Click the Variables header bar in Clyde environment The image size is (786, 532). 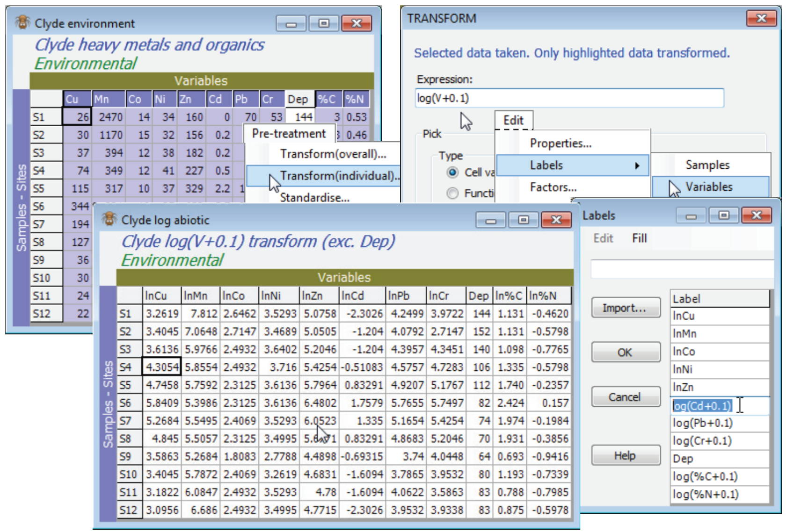pos(201,81)
